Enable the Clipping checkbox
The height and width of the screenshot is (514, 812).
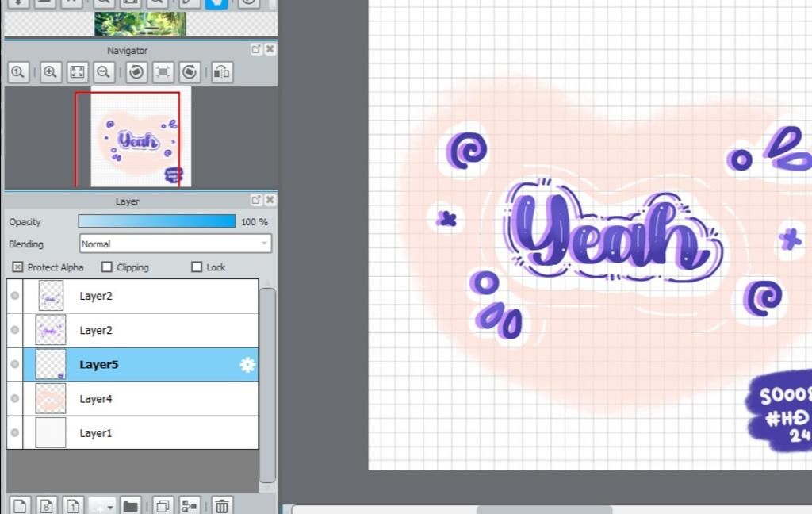tap(107, 267)
